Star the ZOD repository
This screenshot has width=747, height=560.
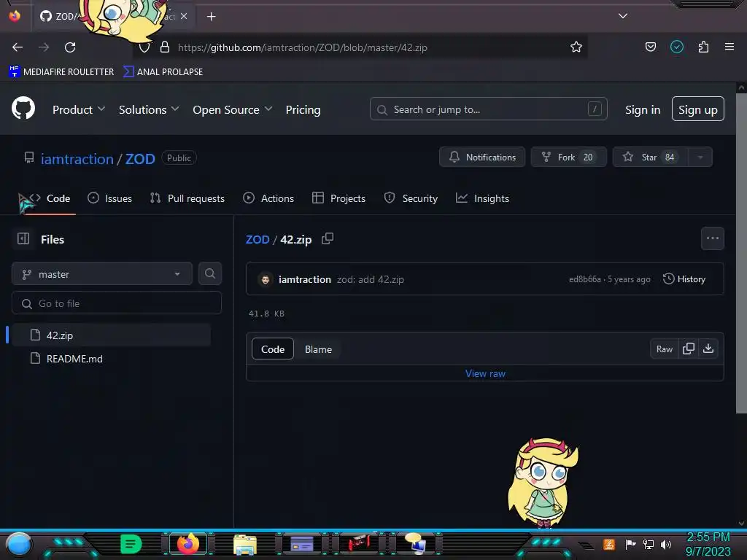[x=650, y=157]
